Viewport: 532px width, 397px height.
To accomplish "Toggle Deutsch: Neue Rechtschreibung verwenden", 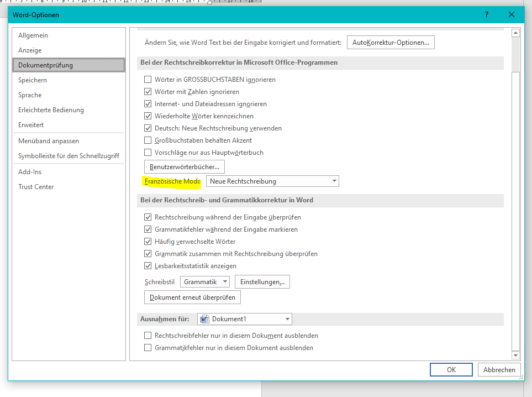I will [x=148, y=128].
